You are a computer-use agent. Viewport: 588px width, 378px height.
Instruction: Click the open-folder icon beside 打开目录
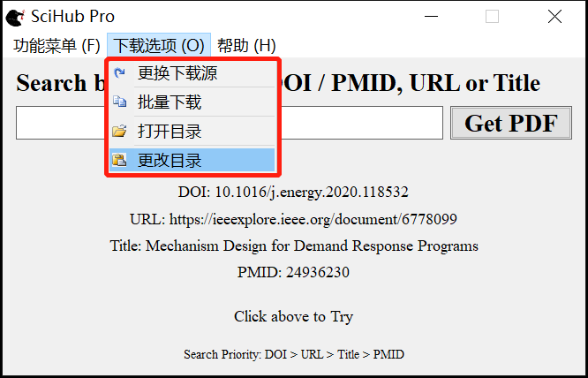coord(119,131)
